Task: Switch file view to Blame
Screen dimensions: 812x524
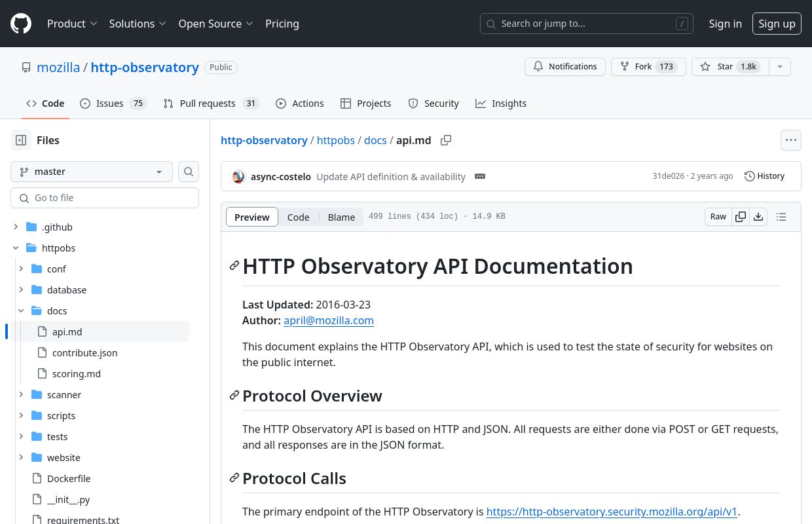Action: tap(341, 217)
